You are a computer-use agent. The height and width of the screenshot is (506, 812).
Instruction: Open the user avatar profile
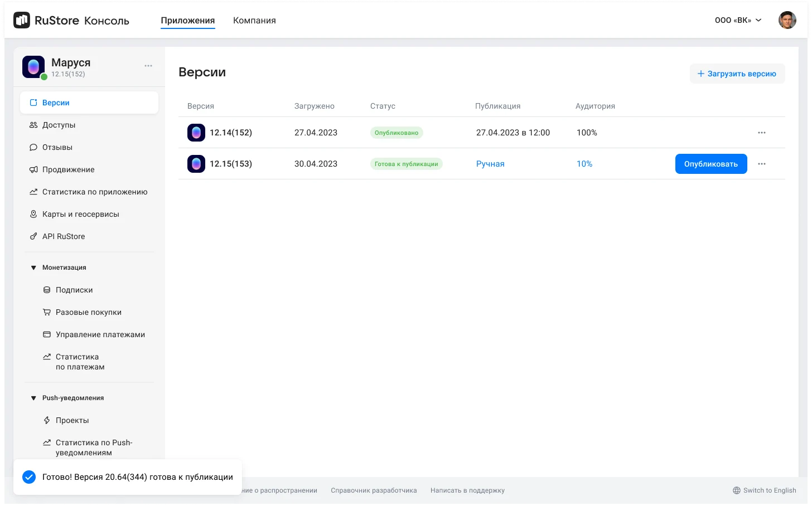[787, 20]
